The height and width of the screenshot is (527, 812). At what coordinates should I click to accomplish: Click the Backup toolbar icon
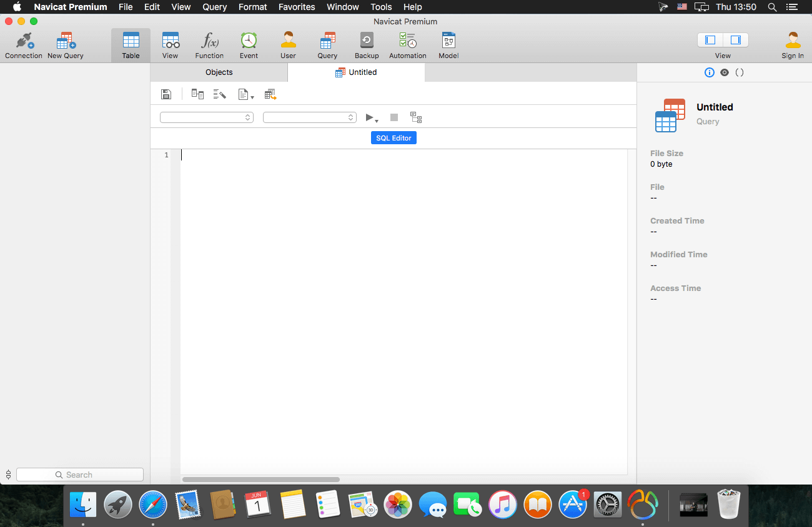tap(367, 46)
